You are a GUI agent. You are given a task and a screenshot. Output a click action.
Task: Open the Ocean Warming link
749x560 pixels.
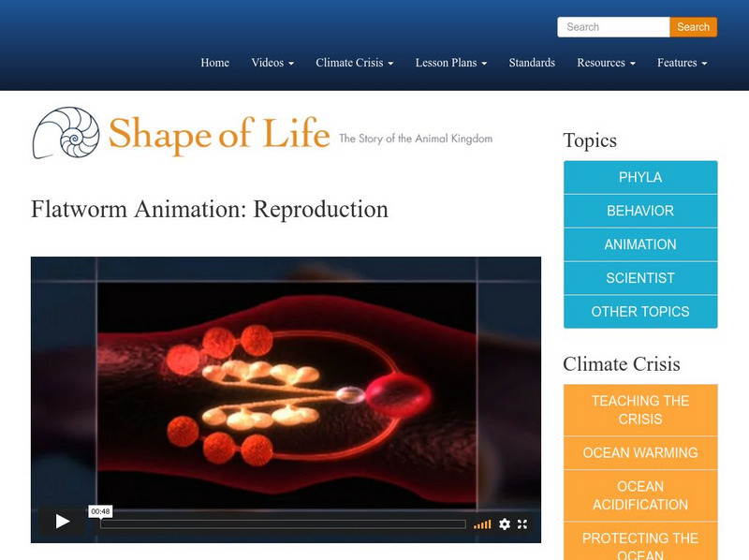pos(640,452)
